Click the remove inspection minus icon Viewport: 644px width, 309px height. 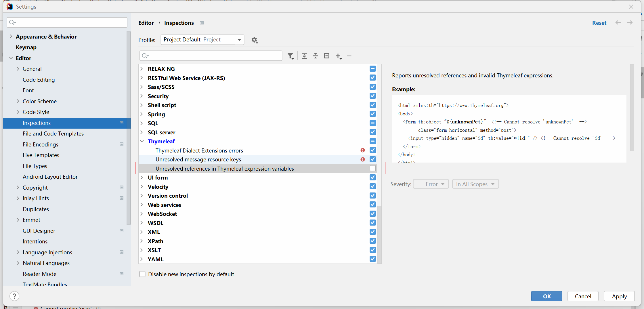tap(349, 56)
